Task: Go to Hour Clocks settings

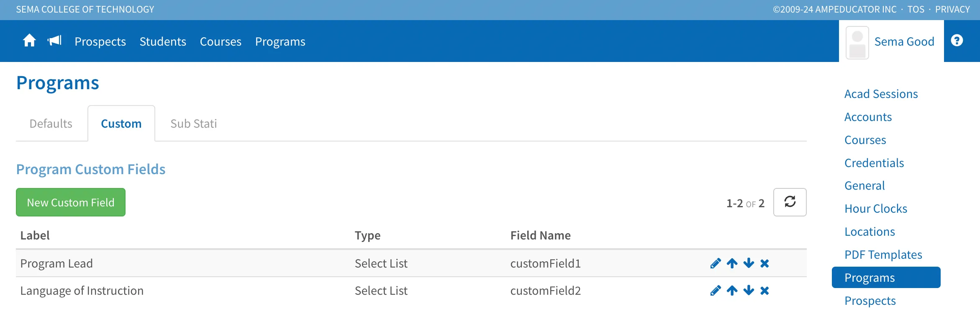Action: click(876, 208)
